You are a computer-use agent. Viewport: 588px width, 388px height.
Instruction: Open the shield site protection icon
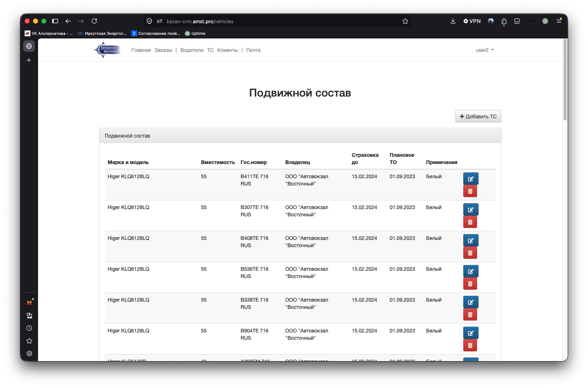(149, 21)
